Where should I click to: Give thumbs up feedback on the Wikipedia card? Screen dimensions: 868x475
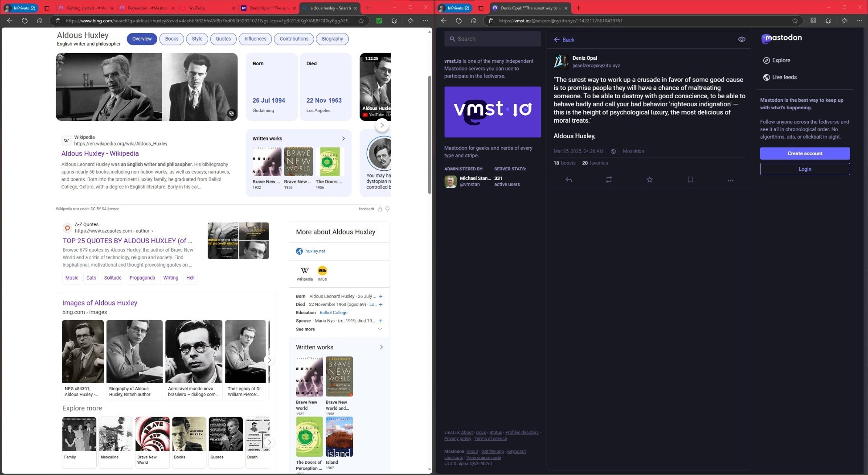[380, 209]
